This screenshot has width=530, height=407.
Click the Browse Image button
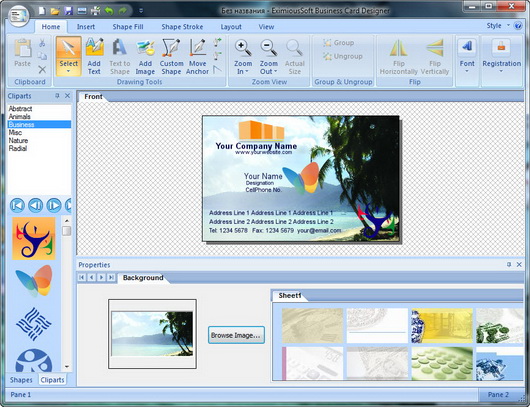[x=236, y=335]
